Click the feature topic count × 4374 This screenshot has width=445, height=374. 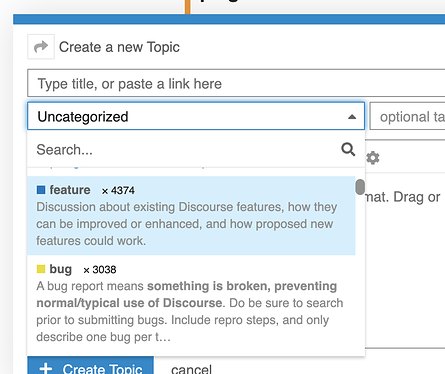click(x=118, y=190)
